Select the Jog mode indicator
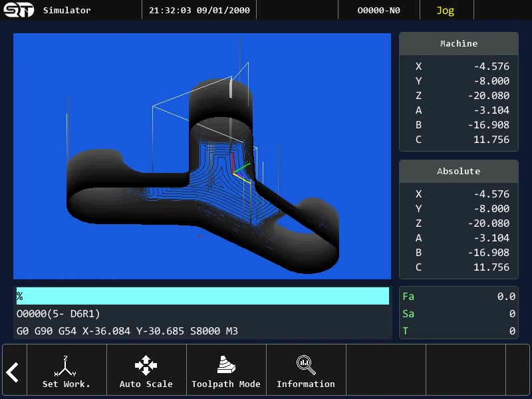The height and width of the screenshot is (399, 532). 445,11
